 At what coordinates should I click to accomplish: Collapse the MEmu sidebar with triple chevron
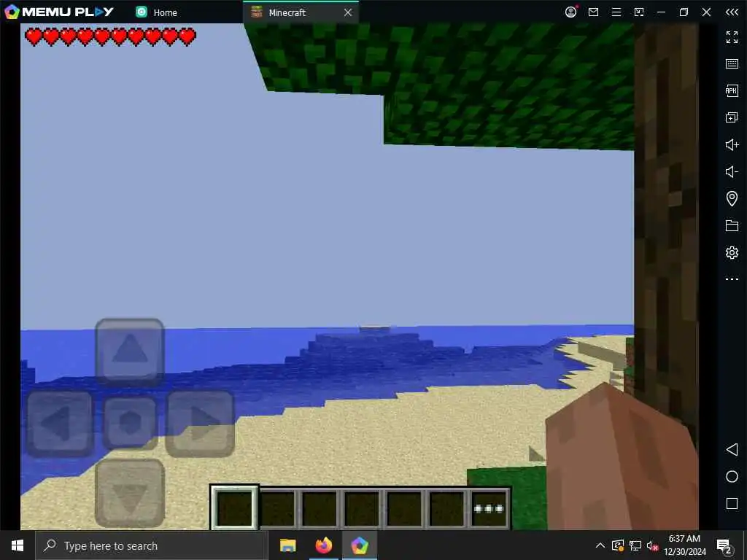pyautogui.click(x=732, y=12)
